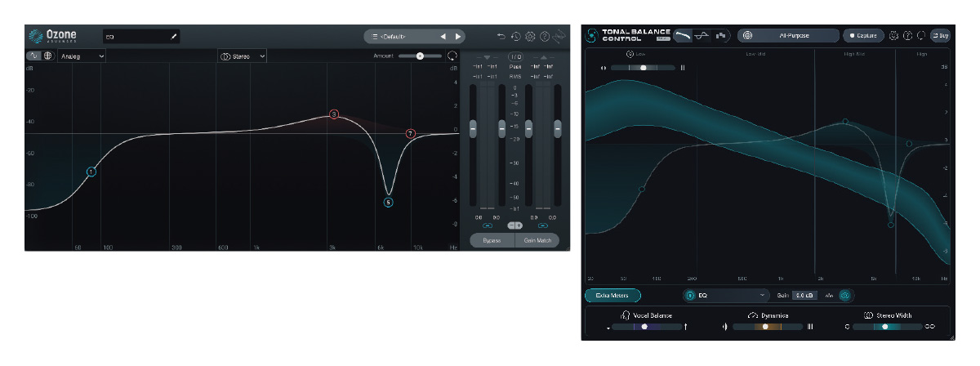Image resolution: width=980 pixels, height=366 pixels.
Task: Click the Capture button
Action: (865, 36)
